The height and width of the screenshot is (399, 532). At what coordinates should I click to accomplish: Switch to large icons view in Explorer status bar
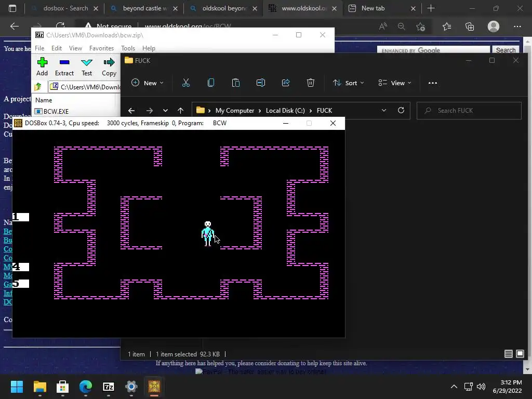click(520, 354)
